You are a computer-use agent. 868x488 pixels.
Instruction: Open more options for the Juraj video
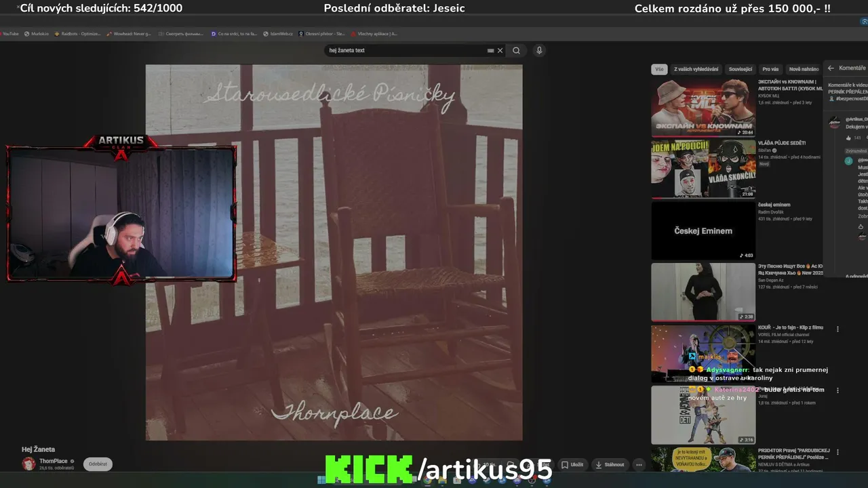coord(838,390)
